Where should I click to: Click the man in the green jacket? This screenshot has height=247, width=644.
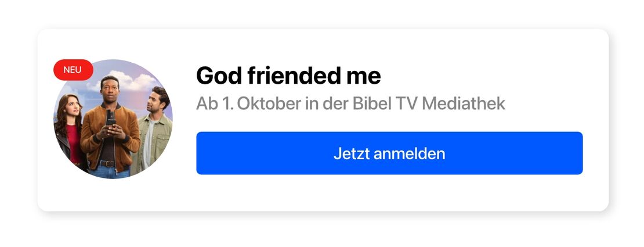click(x=153, y=137)
